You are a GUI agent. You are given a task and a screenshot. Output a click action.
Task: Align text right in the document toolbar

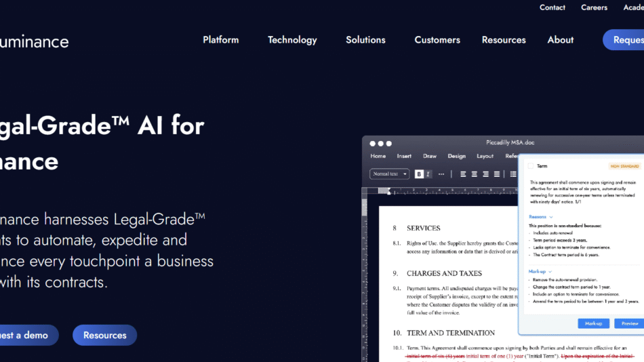(486, 174)
